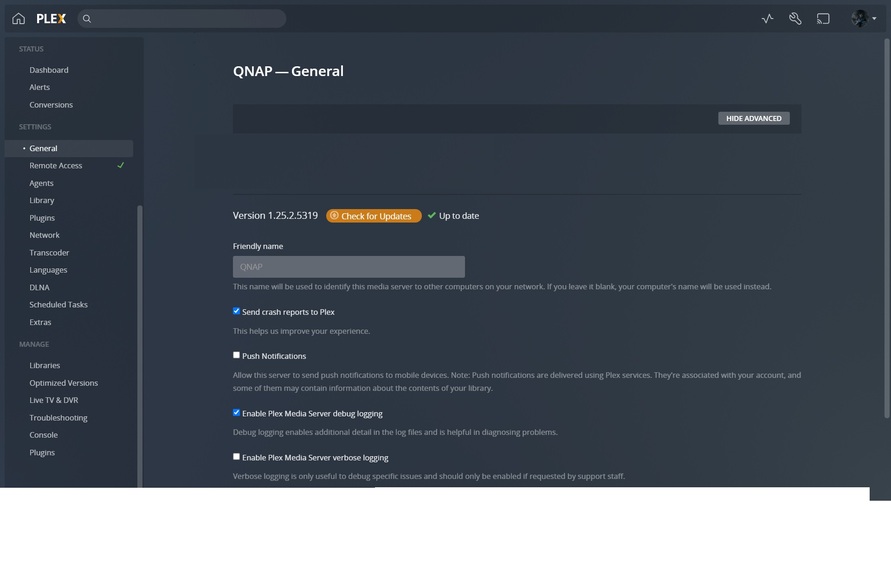This screenshot has width=891, height=561.
Task: Click the Friendly name field
Action: tap(349, 267)
